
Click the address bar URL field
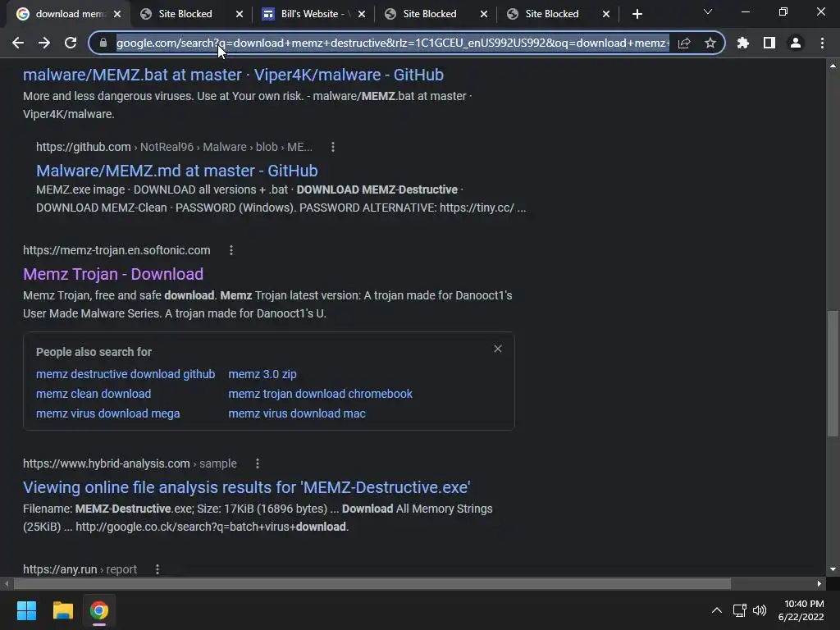click(392, 43)
